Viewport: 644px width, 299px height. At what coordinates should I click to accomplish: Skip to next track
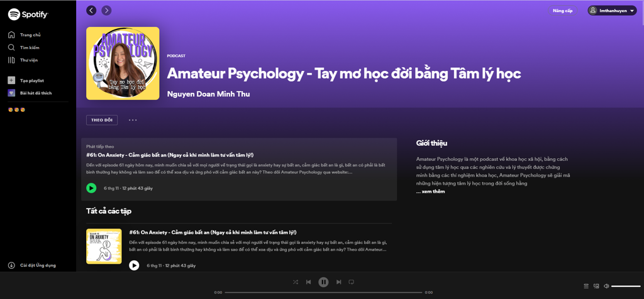point(338,282)
